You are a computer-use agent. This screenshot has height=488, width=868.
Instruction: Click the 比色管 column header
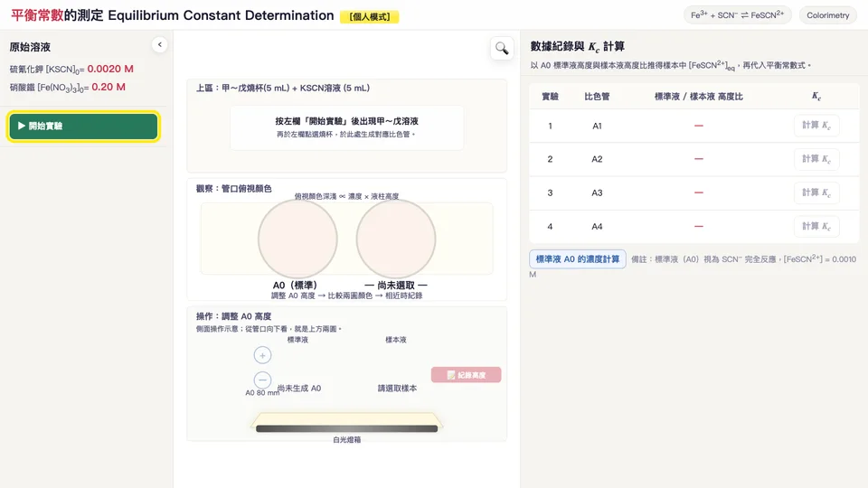tap(597, 97)
